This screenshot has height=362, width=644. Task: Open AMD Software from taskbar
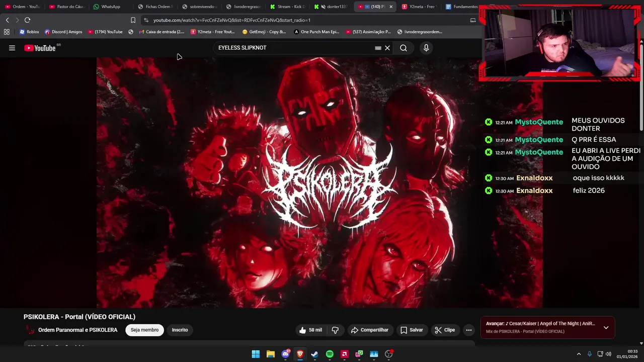pyautogui.click(x=344, y=354)
